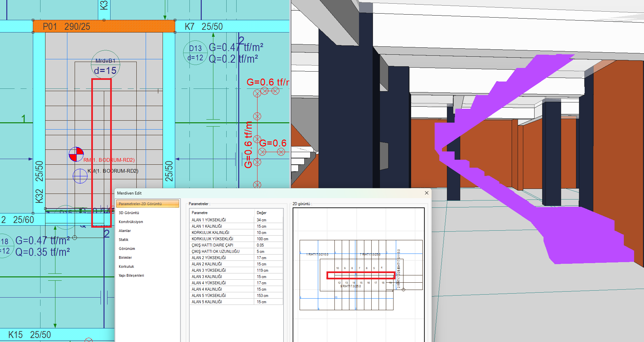Viewport: 644px width, 342px height.
Task: Open the Alanlar section
Action: click(x=125, y=231)
